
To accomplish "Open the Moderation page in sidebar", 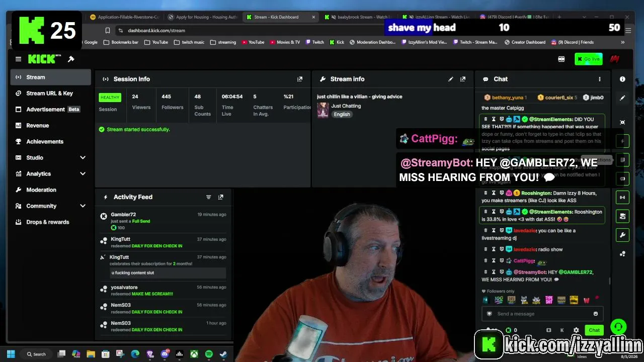I will [50, 190].
